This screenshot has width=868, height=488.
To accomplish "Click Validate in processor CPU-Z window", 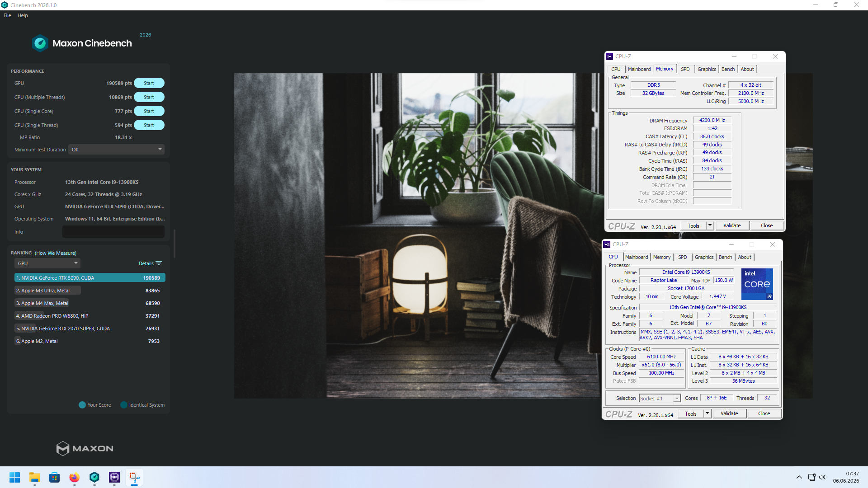I will click(x=729, y=413).
